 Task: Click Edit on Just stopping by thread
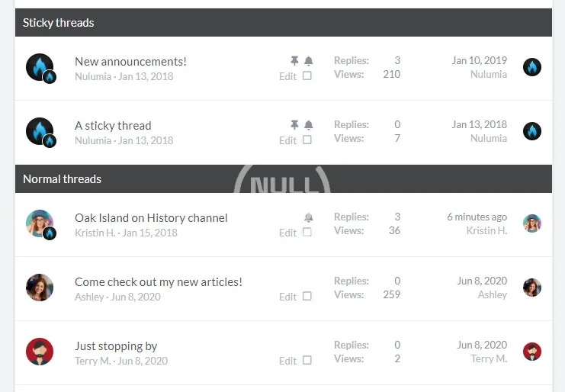click(x=287, y=361)
